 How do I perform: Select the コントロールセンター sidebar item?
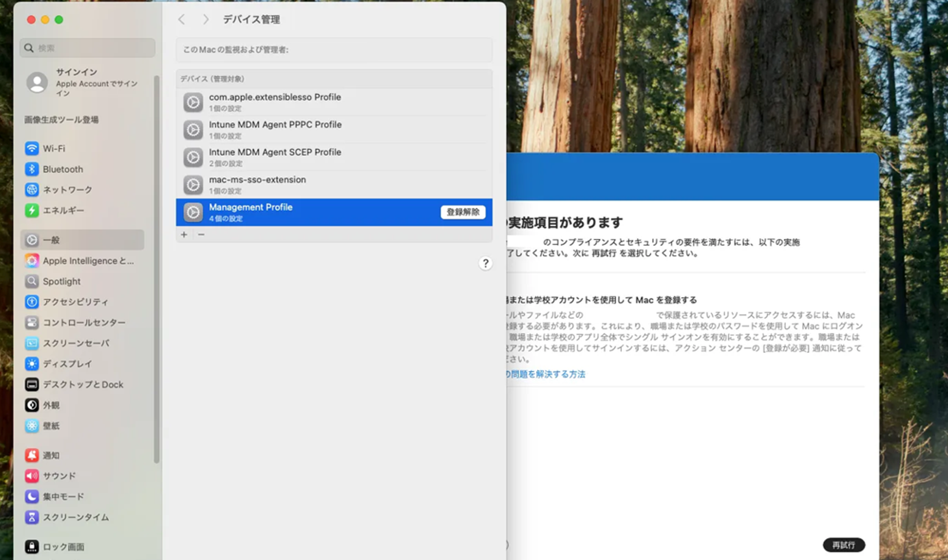82,323
